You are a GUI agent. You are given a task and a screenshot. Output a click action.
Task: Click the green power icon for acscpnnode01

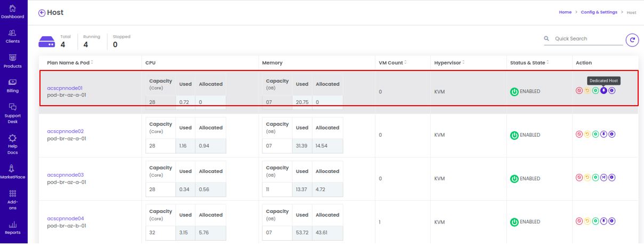coord(514,92)
